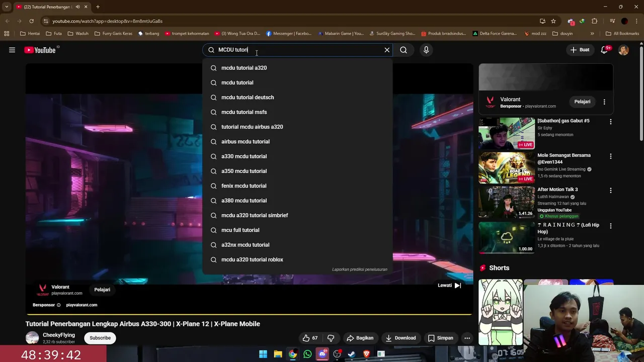Viewport: 644px width, 362px height.
Task: Open the Buat create menu
Action: pyautogui.click(x=580, y=50)
